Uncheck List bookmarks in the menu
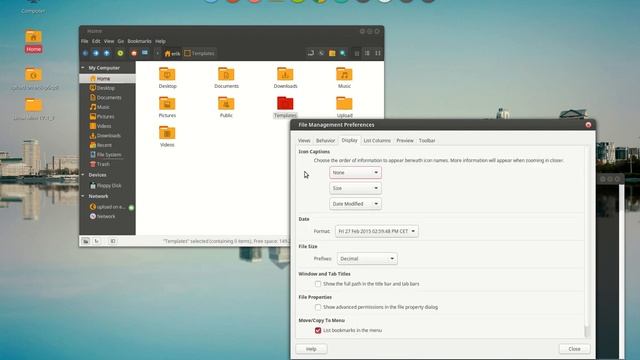Viewport: 640px width, 360px height. point(318,330)
